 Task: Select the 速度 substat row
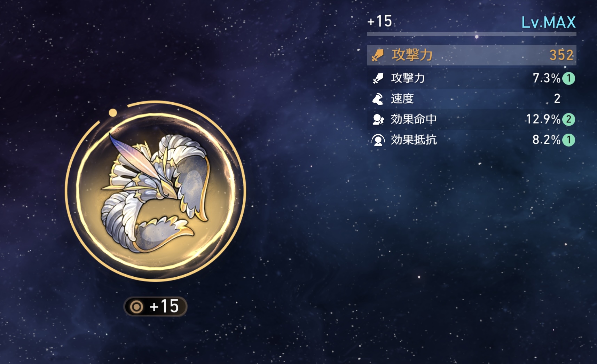(x=472, y=99)
